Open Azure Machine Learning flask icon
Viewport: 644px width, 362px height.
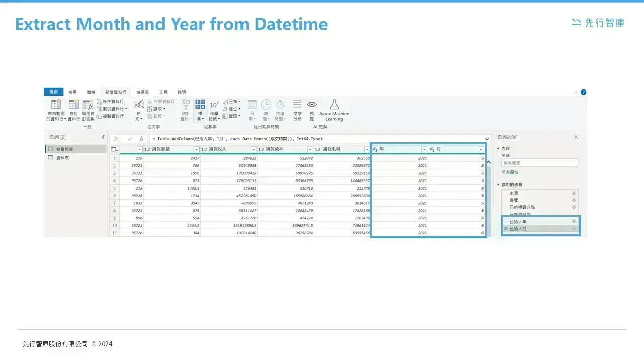point(334,104)
